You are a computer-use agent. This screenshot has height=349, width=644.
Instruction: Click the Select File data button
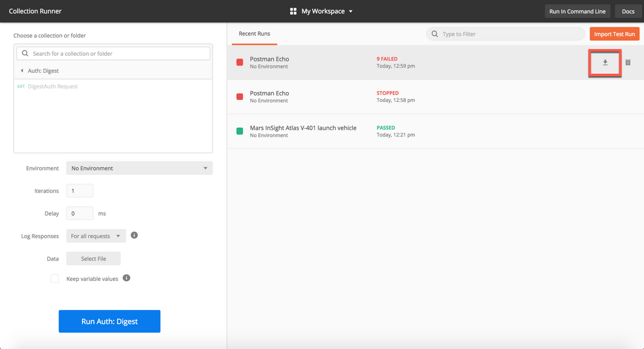tap(93, 258)
